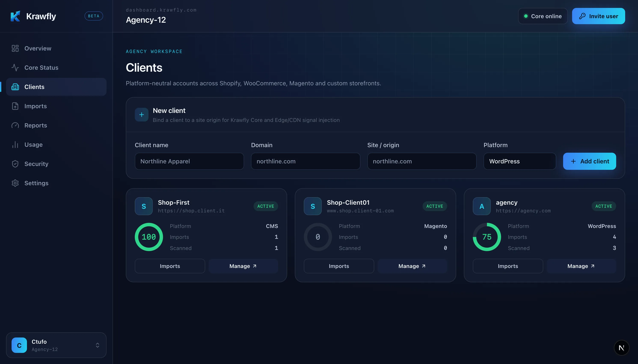Click the Shop-Client01 S avatar icon

(313, 206)
